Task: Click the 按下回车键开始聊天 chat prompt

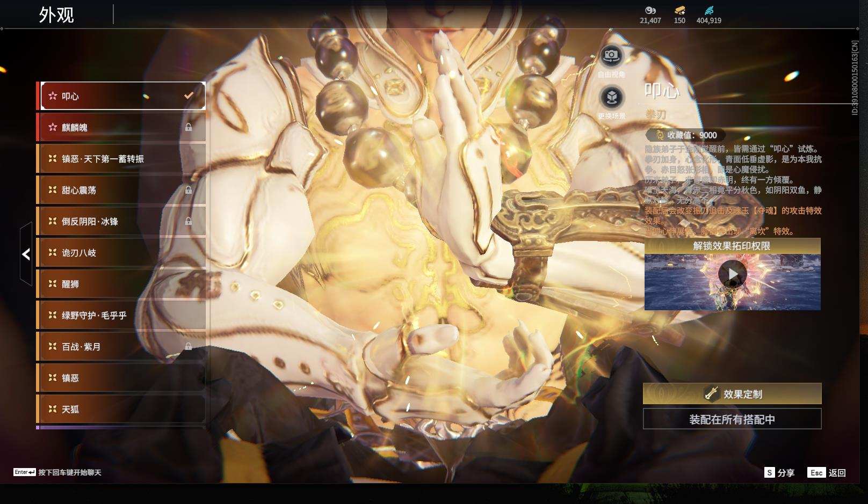Action: coord(70,473)
